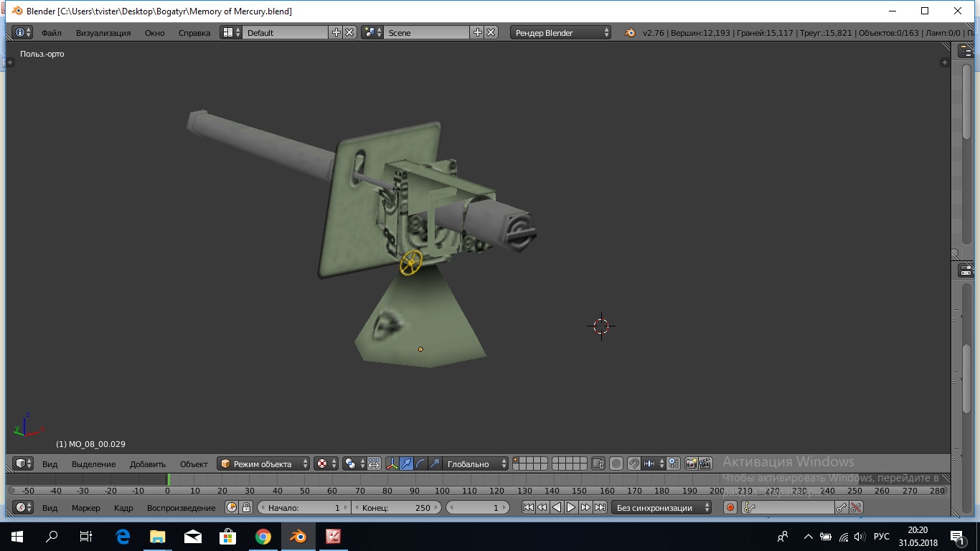Viewport: 980px width, 551px height.
Task: Toggle snap during transform magnet icon
Action: 633,464
